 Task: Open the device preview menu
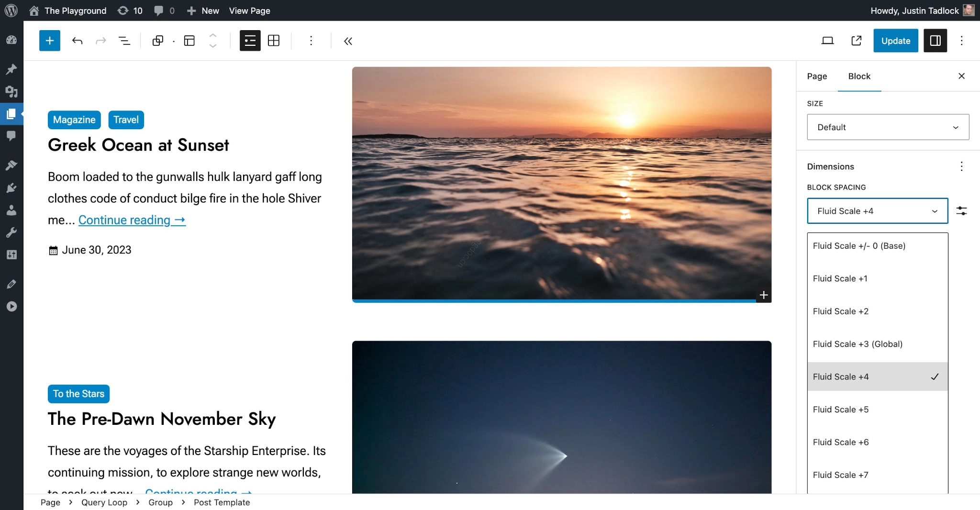(827, 41)
